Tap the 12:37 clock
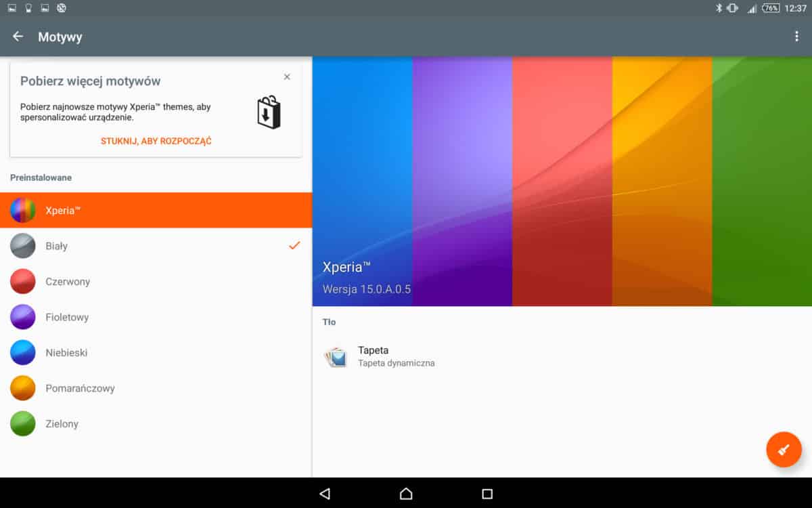Image resolution: width=812 pixels, height=508 pixels. click(795, 8)
